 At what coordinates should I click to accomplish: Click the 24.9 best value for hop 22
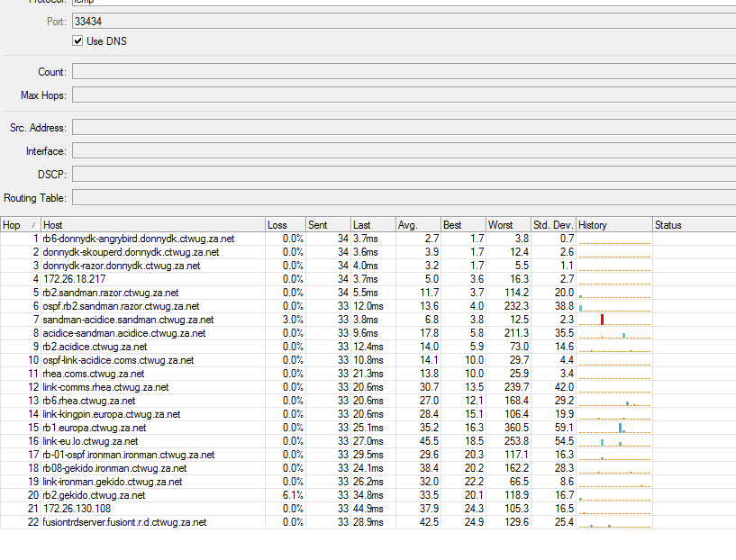click(x=474, y=522)
